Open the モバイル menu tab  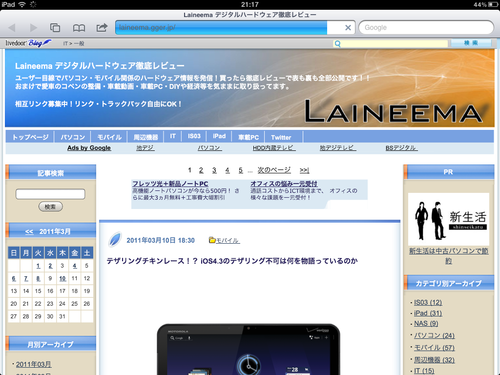109,137
